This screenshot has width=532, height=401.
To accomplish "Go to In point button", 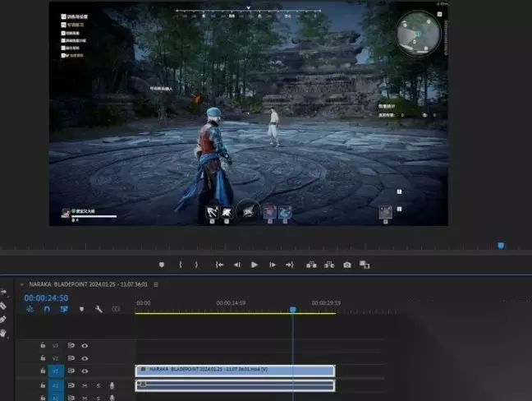I will [x=219, y=265].
